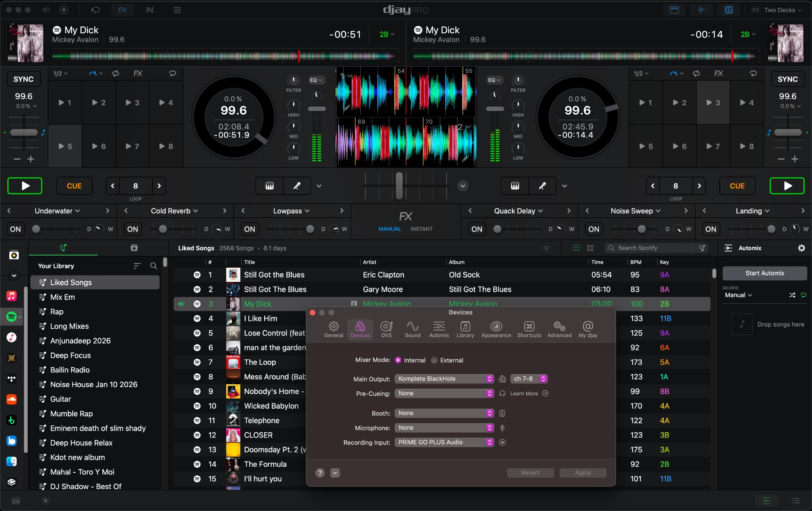Click the crossfader handle
The width and height of the screenshot is (812, 511).
coord(399,186)
